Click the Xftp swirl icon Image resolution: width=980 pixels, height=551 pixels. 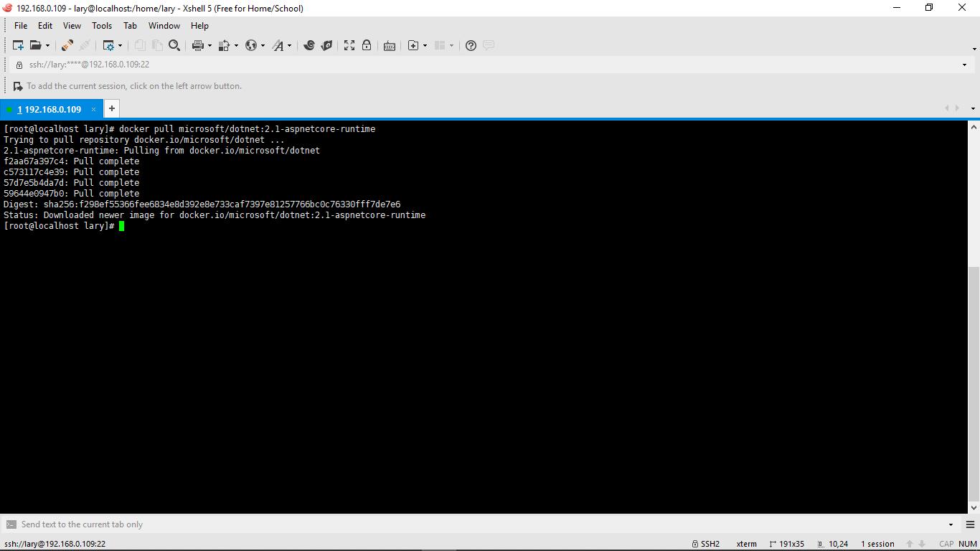coord(309,45)
